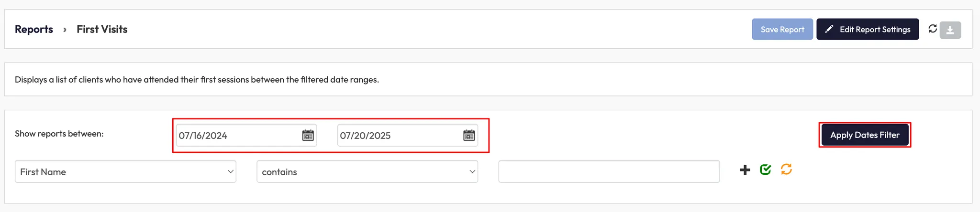This screenshot has height=212, width=980.
Task: Open Edit Report Settings
Action: (867, 29)
